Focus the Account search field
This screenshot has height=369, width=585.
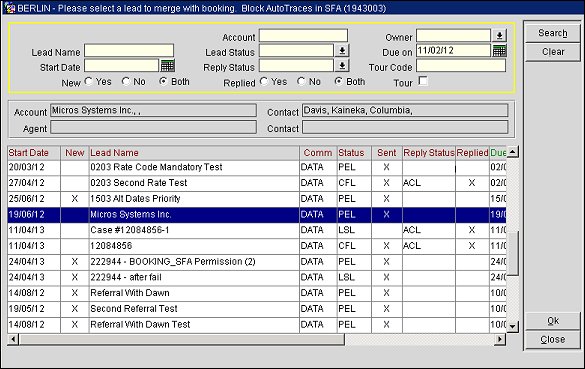tap(303, 36)
